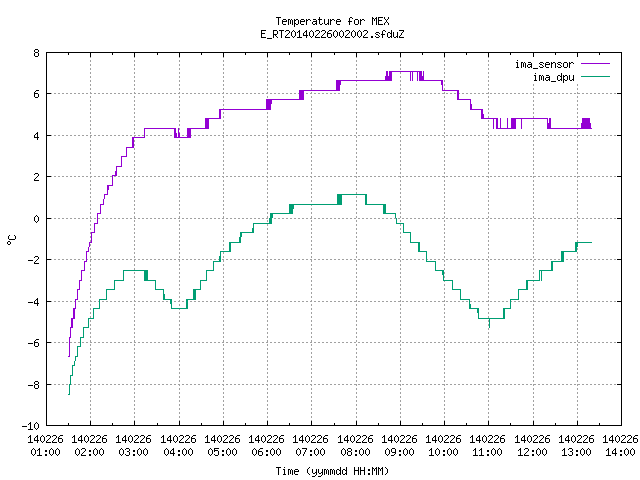
Task: Click the x-axis tick label '02:00'
Action: [89, 452]
